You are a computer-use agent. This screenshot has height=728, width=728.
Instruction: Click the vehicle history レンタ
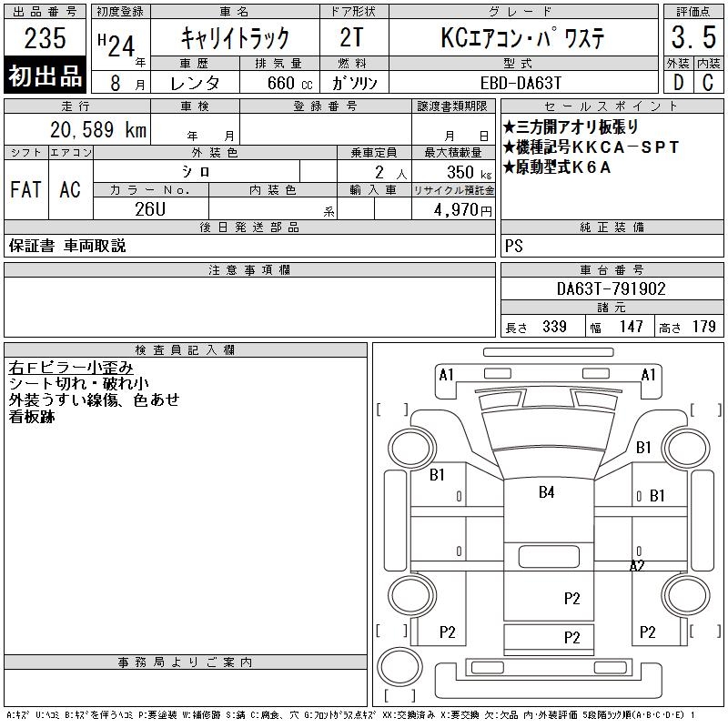195,83
